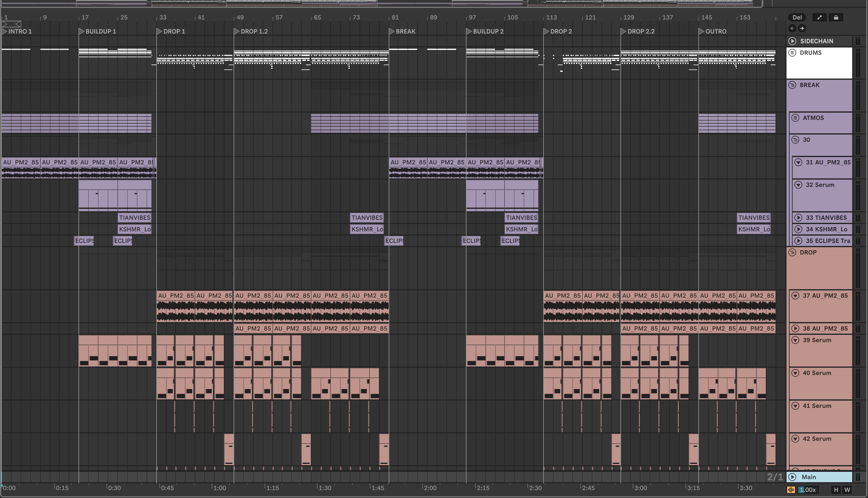Collapse the DRUMS group track

click(x=792, y=53)
